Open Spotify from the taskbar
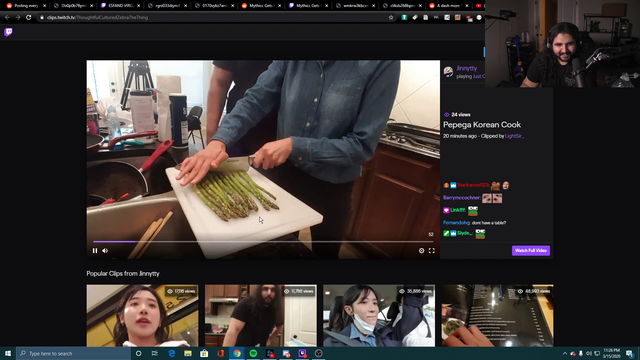 [x=253, y=353]
